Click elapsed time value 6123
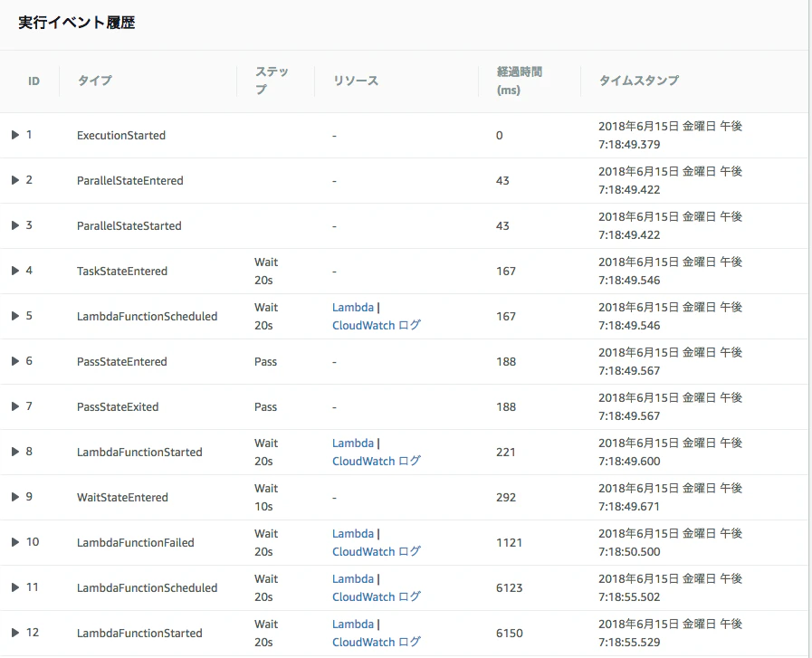Screen dimensions: 812x658 pos(509,587)
